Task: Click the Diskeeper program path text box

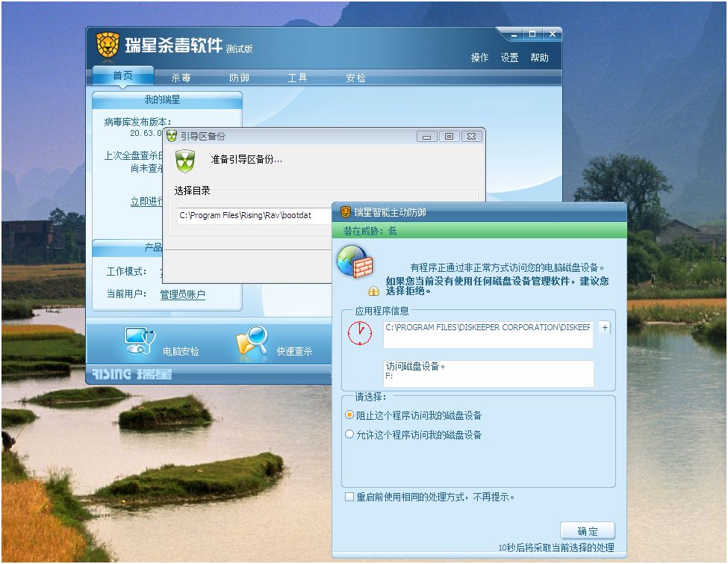Action: click(x=488, y=334)
